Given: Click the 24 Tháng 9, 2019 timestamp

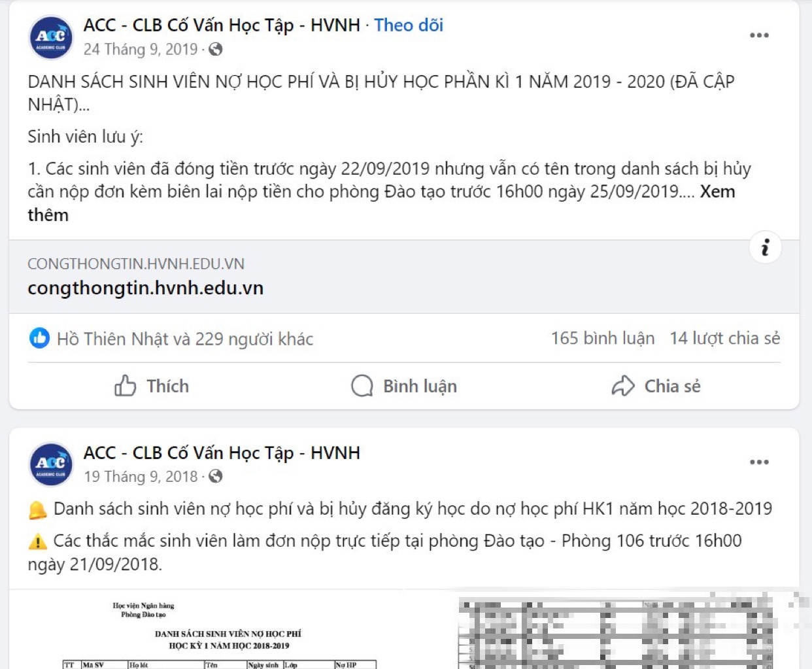Looking at the screenshot, I should (x=141, y=50).
